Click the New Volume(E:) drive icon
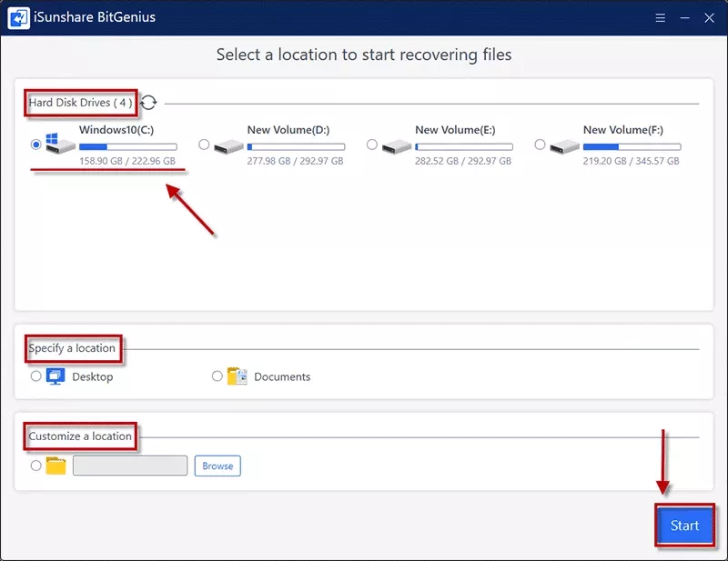 pyautogui.click(x=397, y=145)
